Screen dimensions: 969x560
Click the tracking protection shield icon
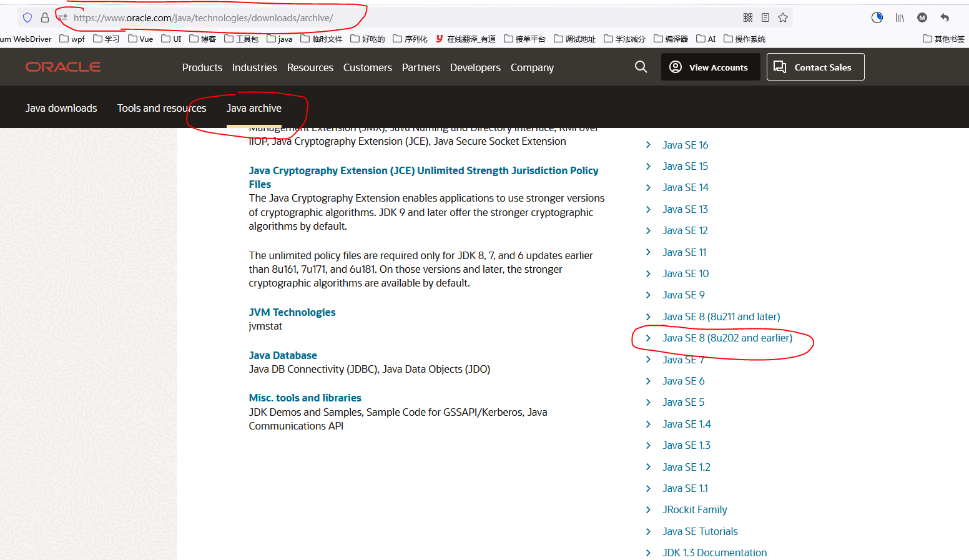pos(27,17)
